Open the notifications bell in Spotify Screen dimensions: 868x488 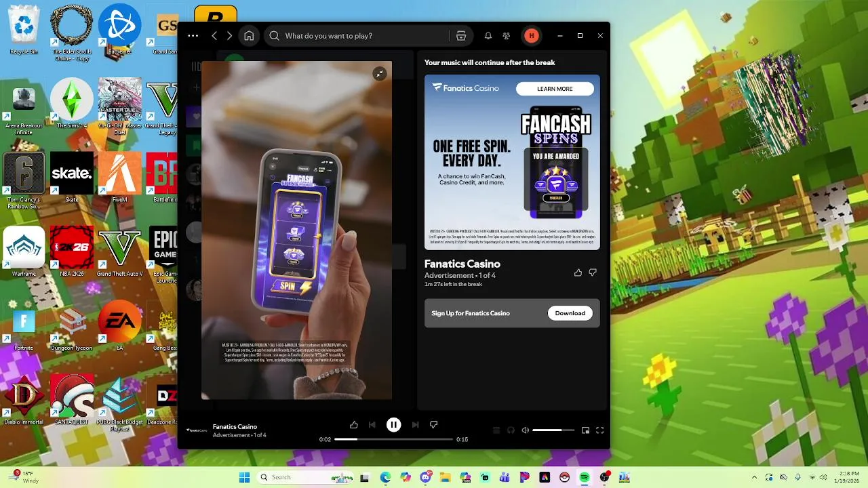point(488,36)
